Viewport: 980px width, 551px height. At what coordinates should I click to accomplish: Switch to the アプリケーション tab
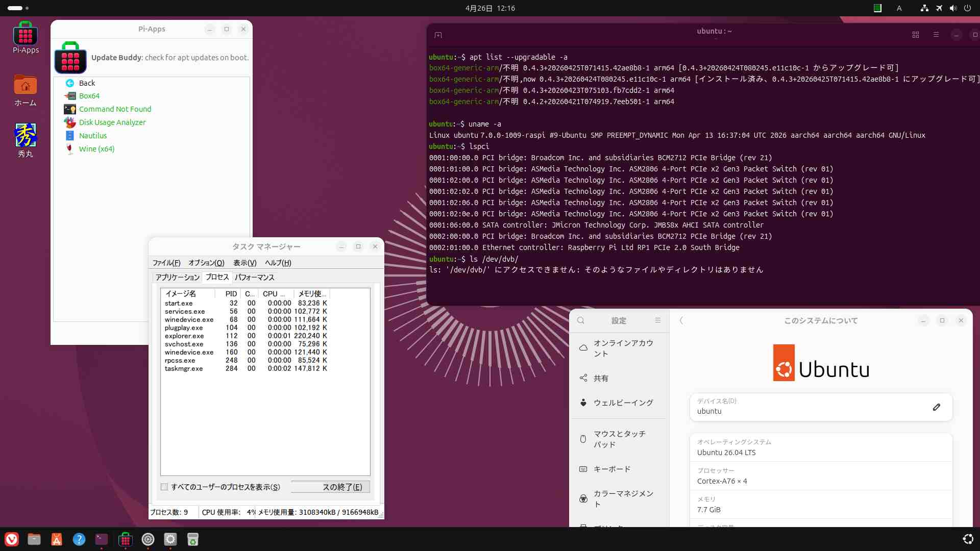[177, 277]
